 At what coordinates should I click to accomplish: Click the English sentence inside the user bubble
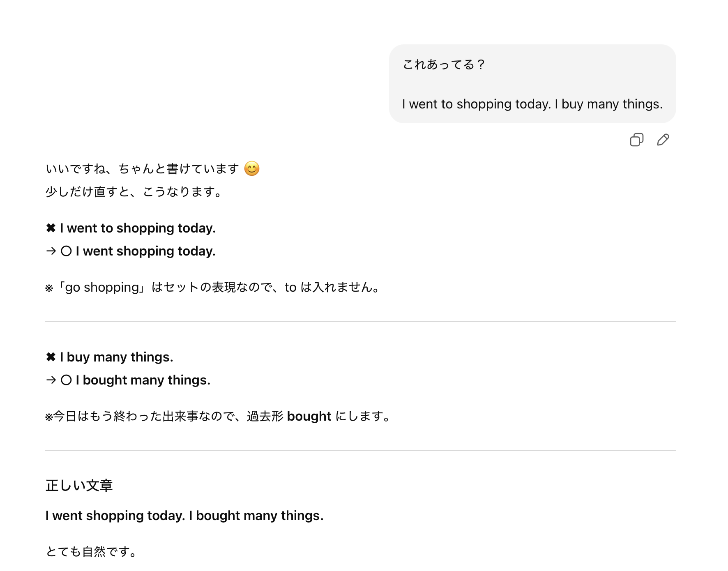pos(532,104)
